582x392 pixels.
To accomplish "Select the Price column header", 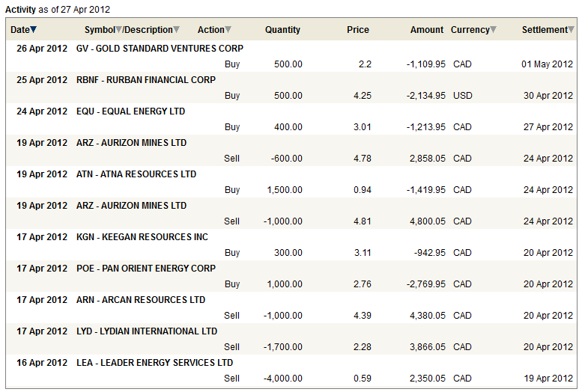I will click(x=358, y=30).
